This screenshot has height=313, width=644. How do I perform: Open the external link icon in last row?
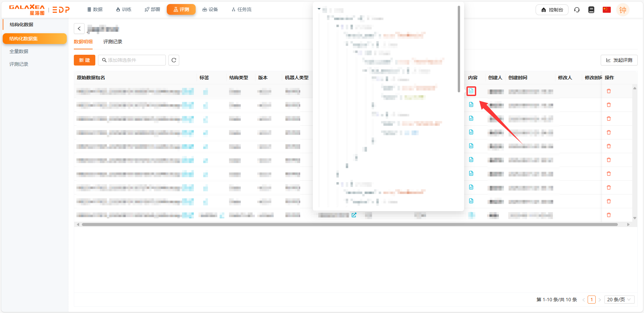coord(354,215)
